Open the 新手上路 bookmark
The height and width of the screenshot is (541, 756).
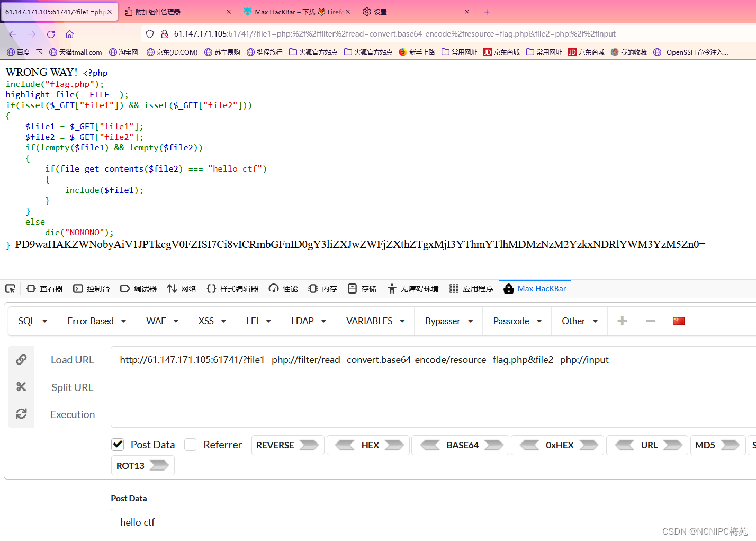pyautogui.click(x=417, y=52)
